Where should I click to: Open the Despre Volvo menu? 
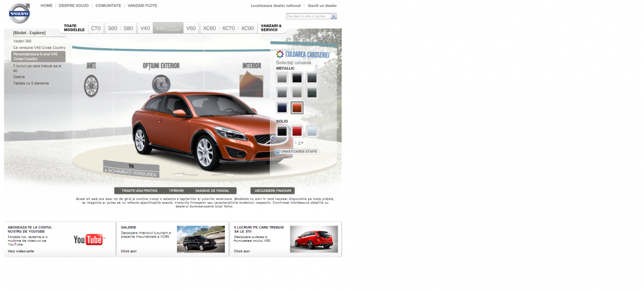point(74,5)
